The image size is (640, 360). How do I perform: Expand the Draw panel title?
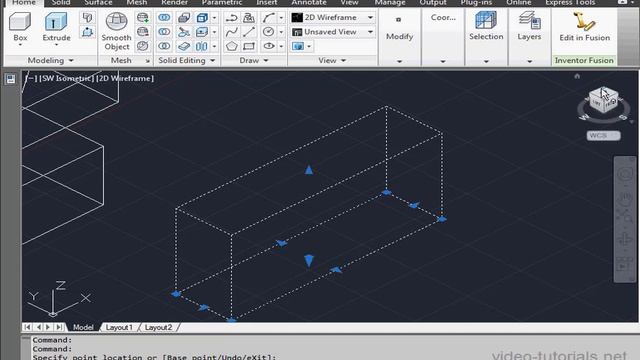253,60
